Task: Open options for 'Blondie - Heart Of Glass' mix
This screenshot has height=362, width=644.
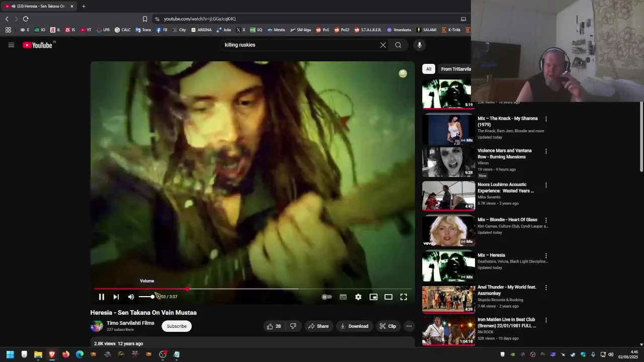Action: click(546, 220)
